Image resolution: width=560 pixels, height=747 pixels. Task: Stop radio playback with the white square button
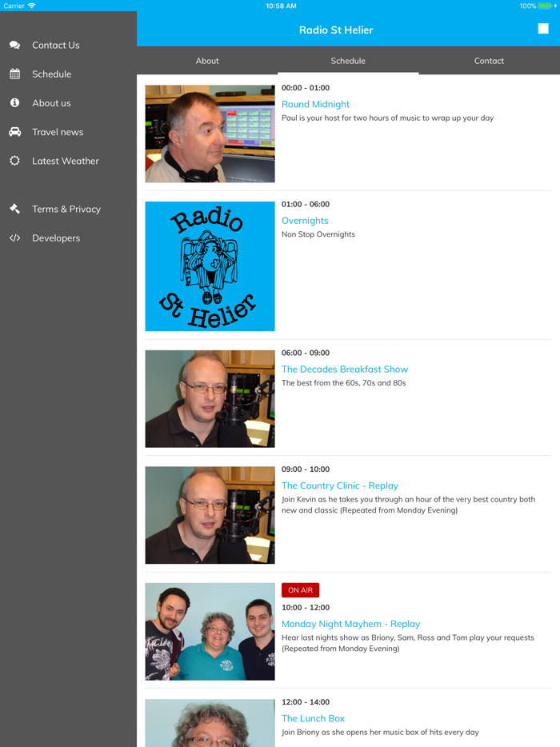tap(543, 29)
